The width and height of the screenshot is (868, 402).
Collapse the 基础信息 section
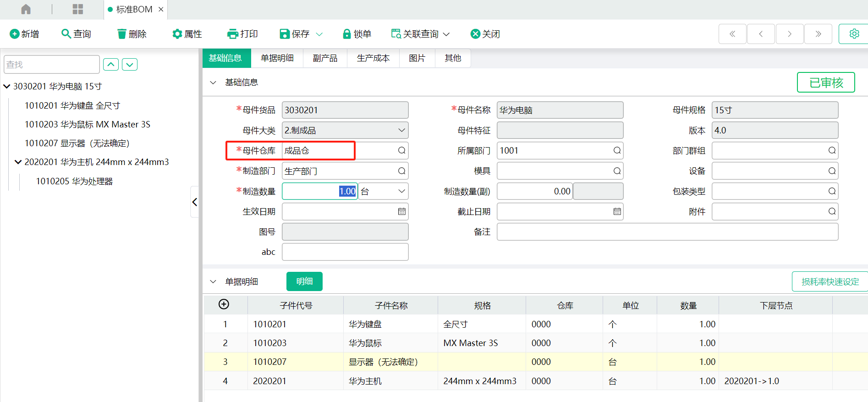pos(213,83)
